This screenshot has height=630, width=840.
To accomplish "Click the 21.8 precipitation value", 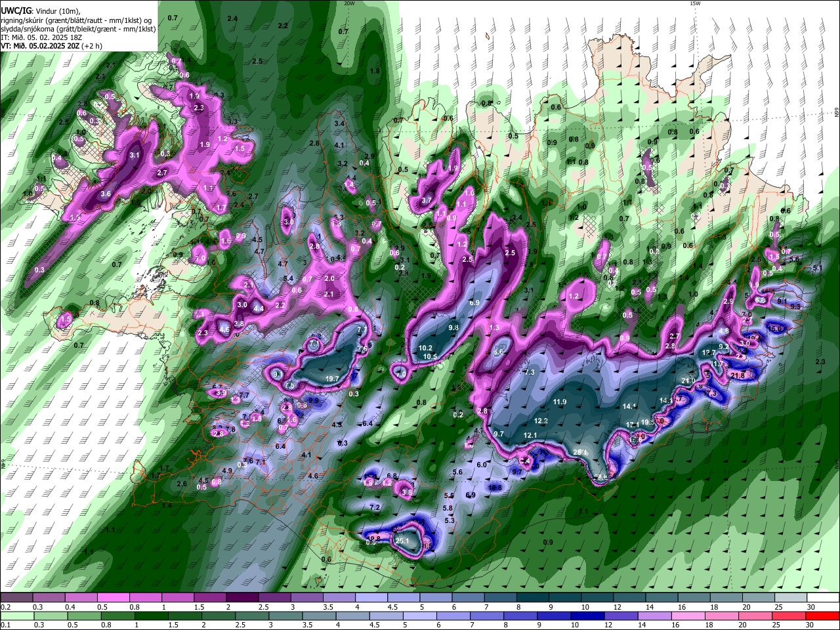I will [738, 375].
